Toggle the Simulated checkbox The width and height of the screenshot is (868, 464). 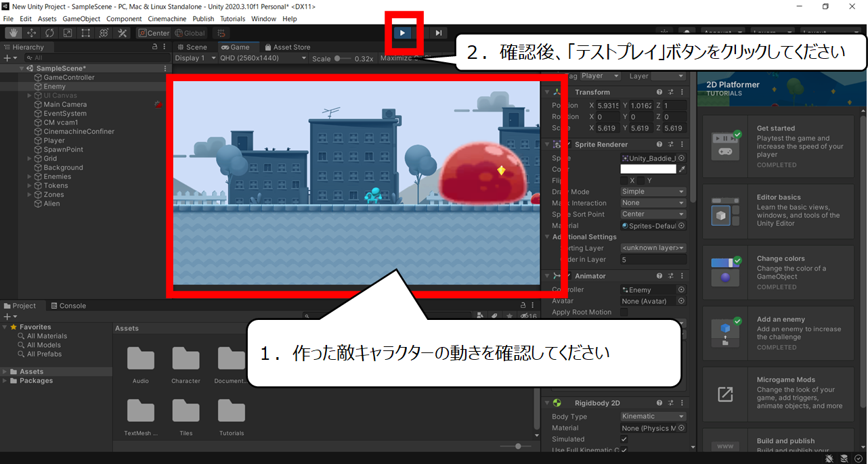point(624,439)
